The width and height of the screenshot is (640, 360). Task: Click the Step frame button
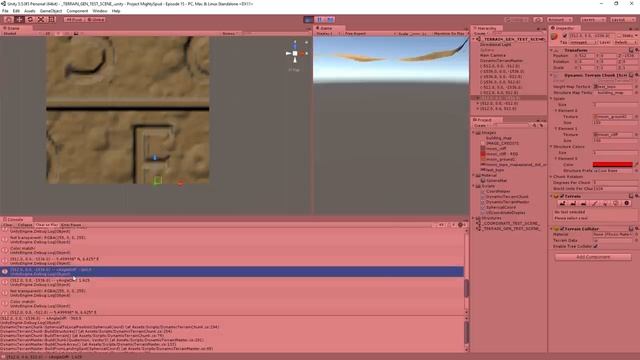pos(330,20)
